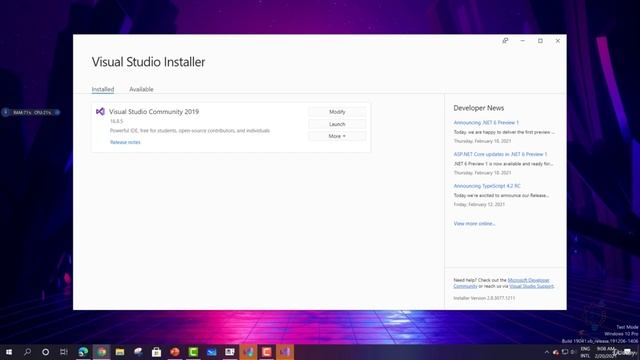Open ASP.NET Core updates in .NET 6 article
The height and width of the screenshot is (360, 640).
tap(500, 154)
